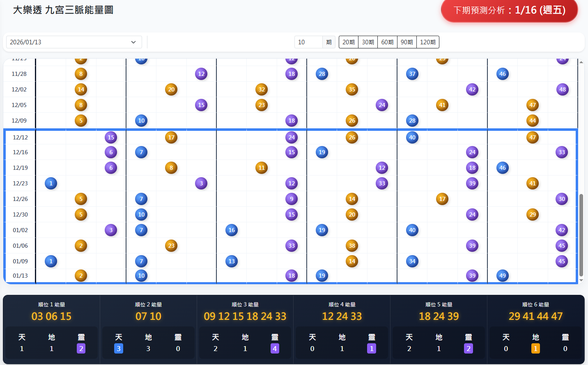Select the 30期 range button
Image resolution: width=588 pixels, height=365 pixels.
(367, 42)
